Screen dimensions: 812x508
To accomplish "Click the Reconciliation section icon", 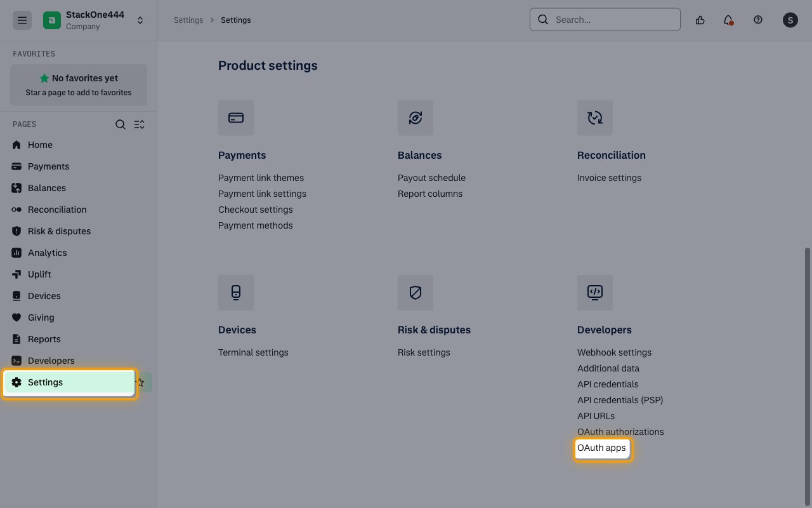I will (595, 117).
